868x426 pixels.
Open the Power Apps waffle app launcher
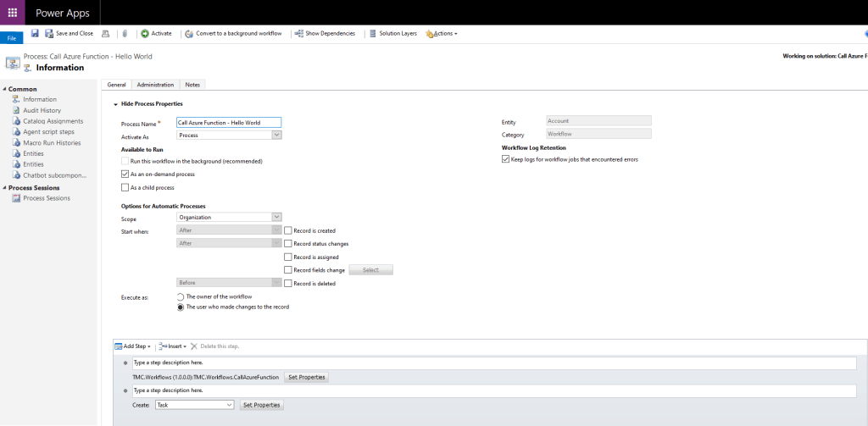tap(12, 12)
